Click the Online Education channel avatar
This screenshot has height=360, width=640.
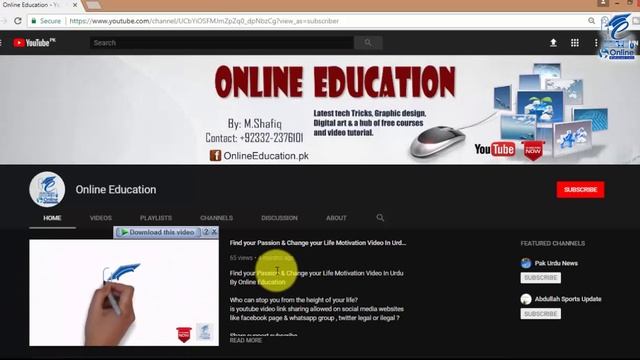(47, 189)
